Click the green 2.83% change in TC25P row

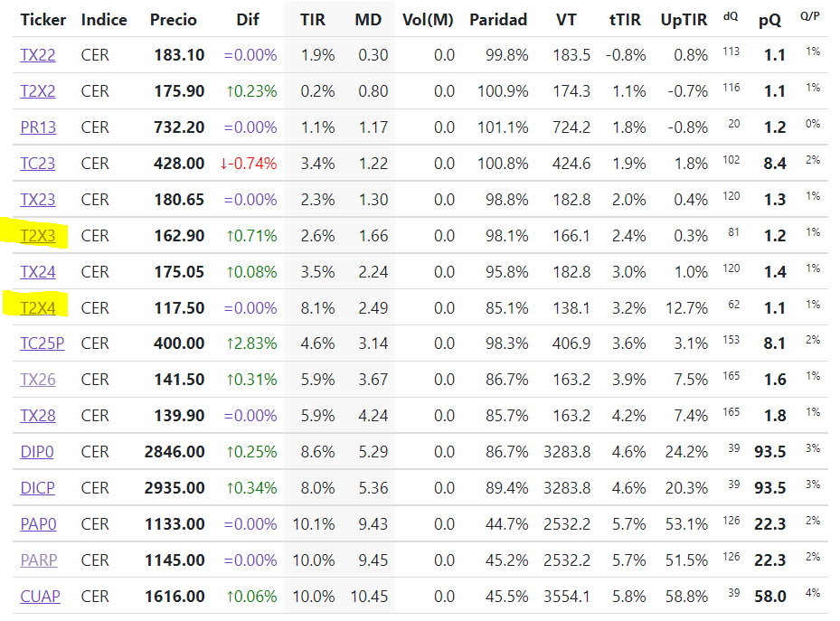(x=251, y=343)
